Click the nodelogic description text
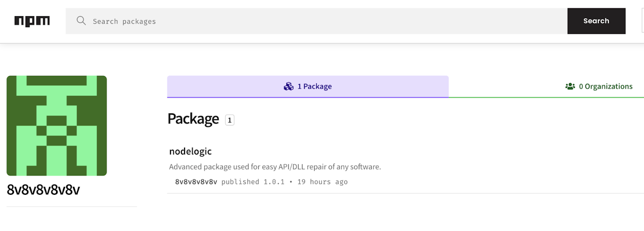Viewport: 644px width, 231px height. click(275, 166)
